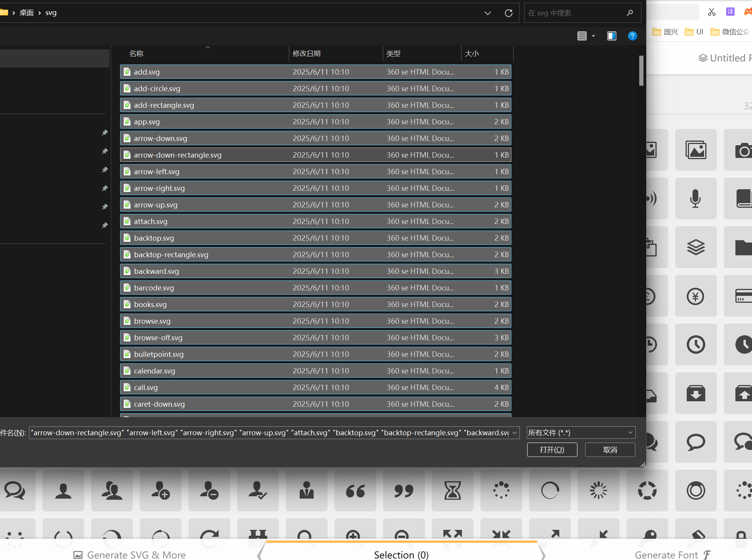The height and width of the screenshot is (560, 752).
Task: Click the microphone icon in grid
Action: coord(695,199)
